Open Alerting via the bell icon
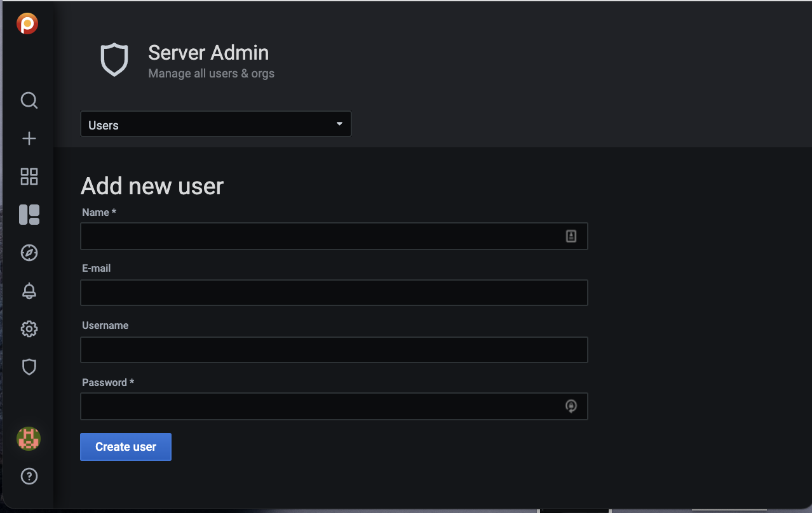The width and height of the screenshot is (812, 513). (29, 291)
